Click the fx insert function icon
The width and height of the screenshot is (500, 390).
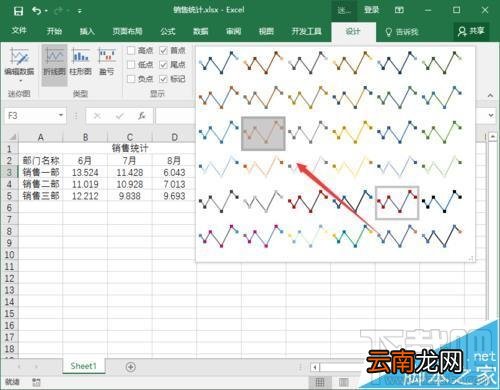(x=142, y=116)
